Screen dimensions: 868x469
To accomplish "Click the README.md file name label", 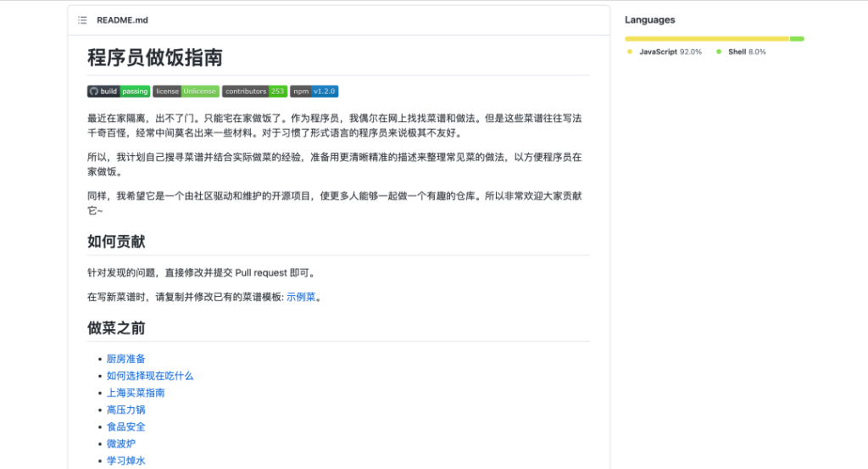I will [122, 20].
